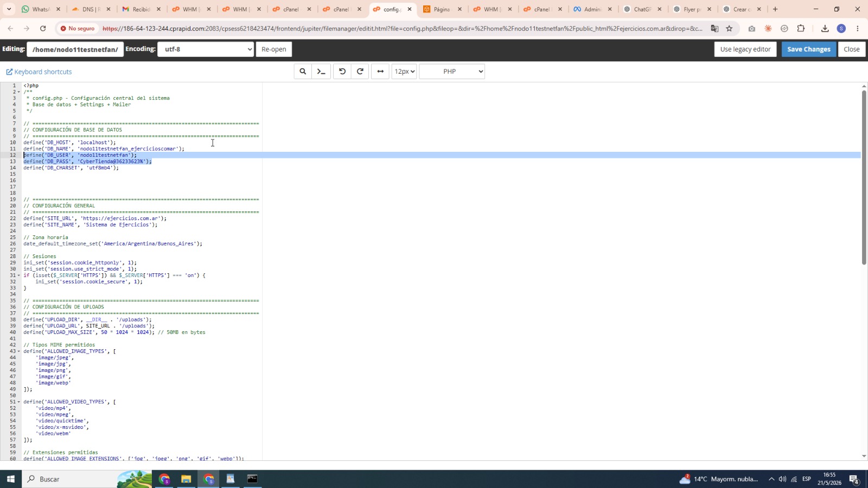Viewport: 868px width, 488px height.
Task: Reload the browser page
Action: pyautogui.click(x=43, y=28)
